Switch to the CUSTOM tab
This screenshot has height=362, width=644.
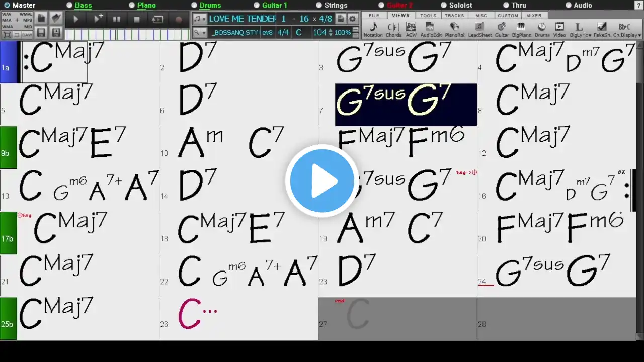[508, 16]
